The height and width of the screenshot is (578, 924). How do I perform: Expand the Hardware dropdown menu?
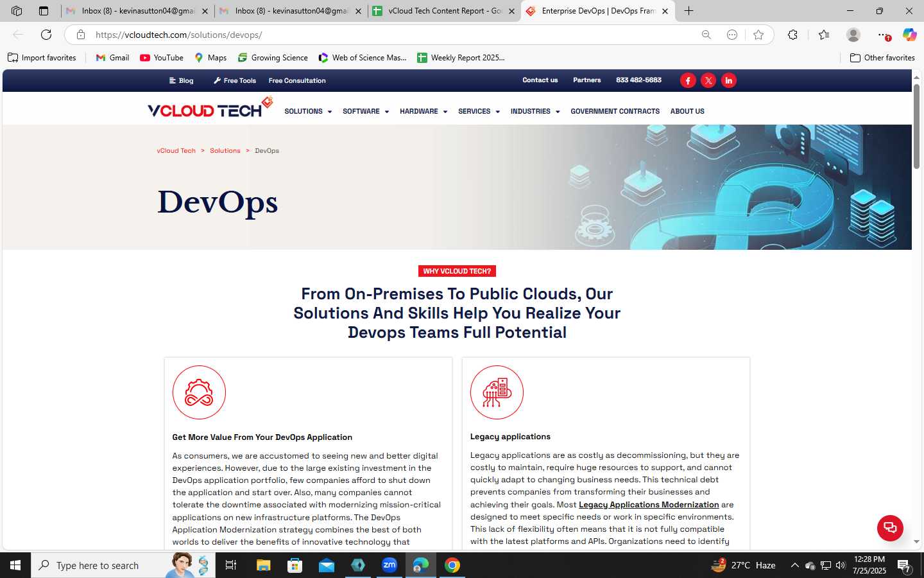click(424, 111)
